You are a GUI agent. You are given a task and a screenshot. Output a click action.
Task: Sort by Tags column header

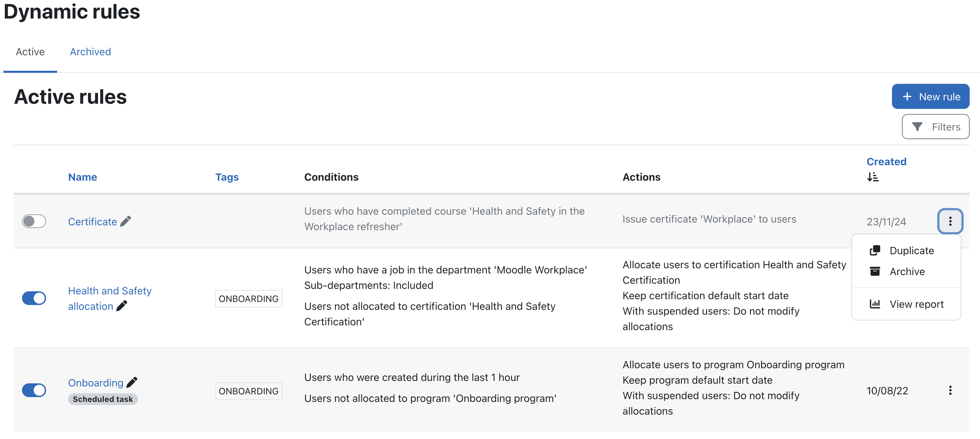click(227, 177)
